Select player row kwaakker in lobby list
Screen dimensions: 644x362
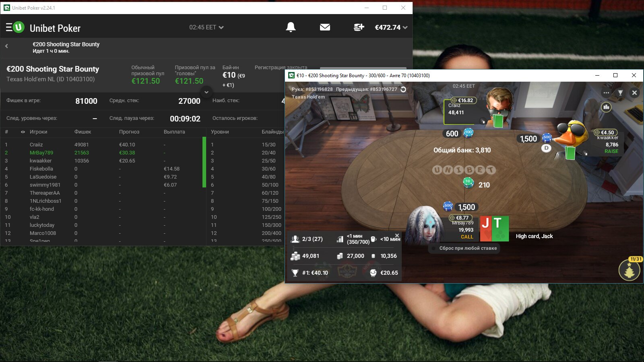tap(103, 160)
